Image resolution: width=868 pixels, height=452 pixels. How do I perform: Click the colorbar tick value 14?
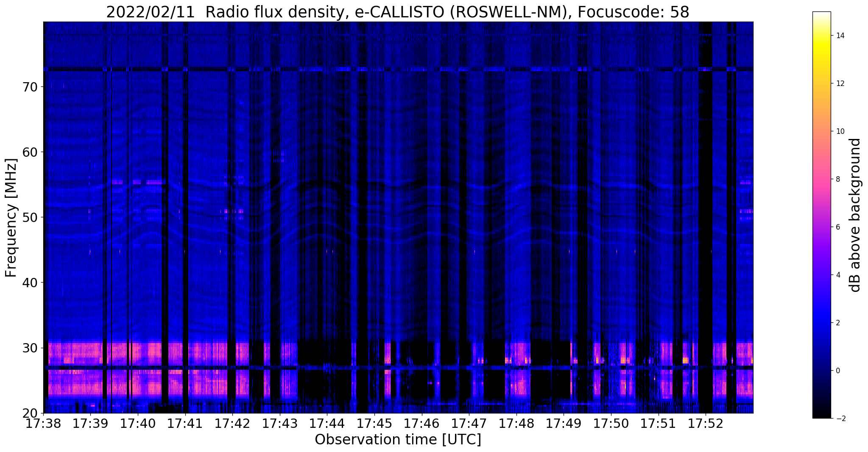point(840,36)
